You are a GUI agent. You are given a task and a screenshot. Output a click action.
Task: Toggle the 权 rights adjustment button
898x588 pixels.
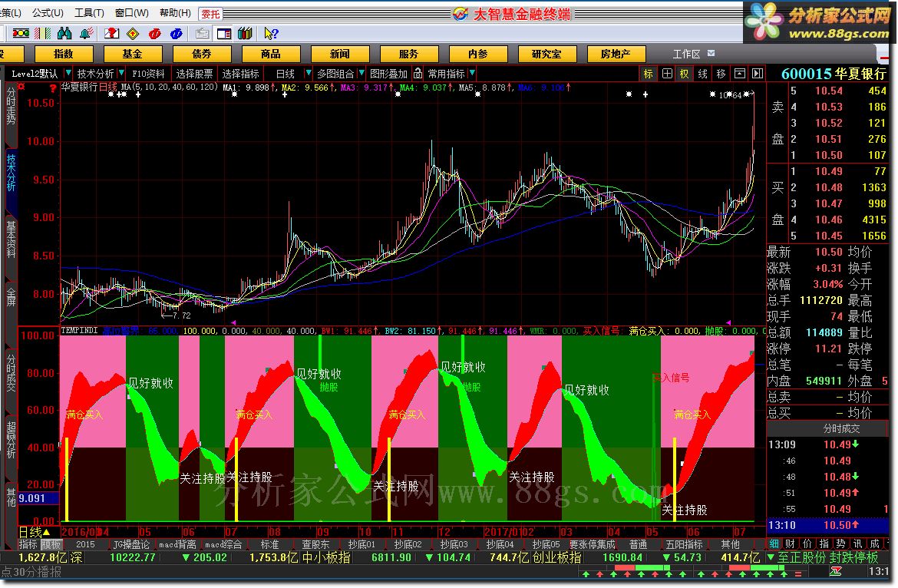click(x=685, y=73)
